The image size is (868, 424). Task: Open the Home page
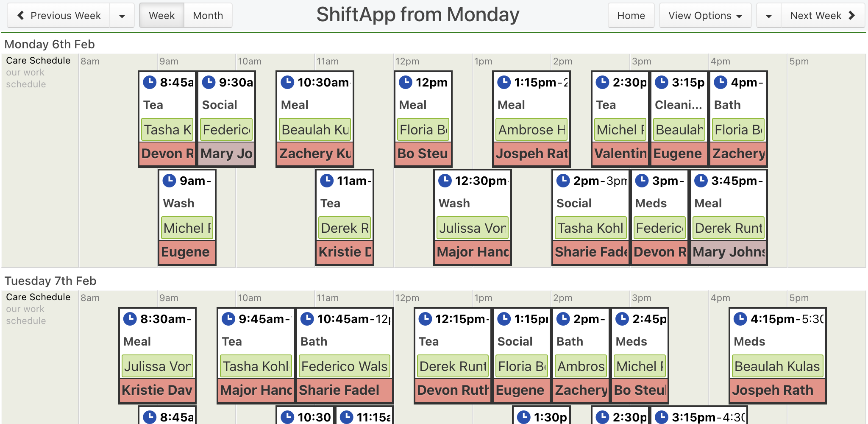click(631, 16)
